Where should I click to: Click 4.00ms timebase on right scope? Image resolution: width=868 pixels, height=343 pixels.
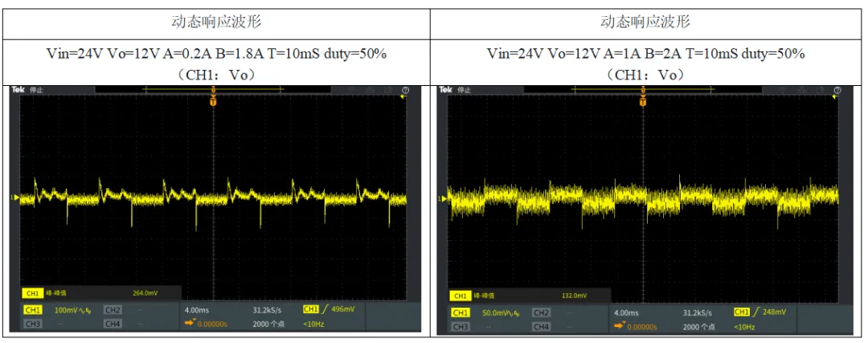(626, 312)
